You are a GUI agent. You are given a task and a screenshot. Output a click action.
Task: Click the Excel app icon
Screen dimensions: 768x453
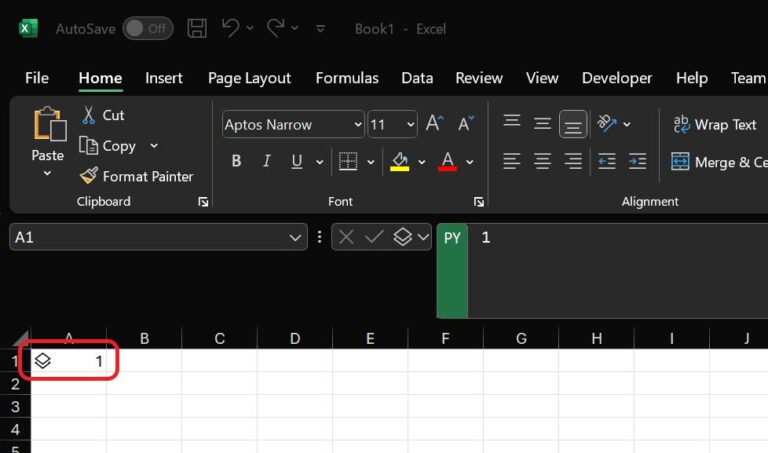(28, 28)
